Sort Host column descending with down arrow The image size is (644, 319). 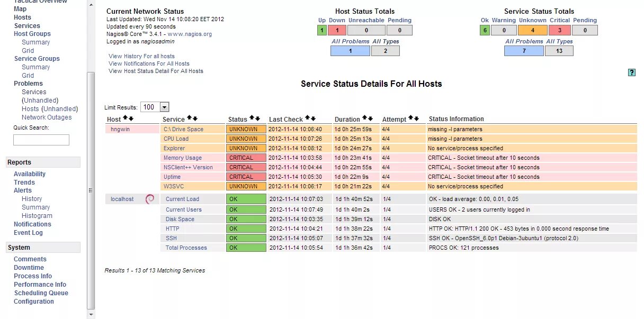(x=131, y=119)
